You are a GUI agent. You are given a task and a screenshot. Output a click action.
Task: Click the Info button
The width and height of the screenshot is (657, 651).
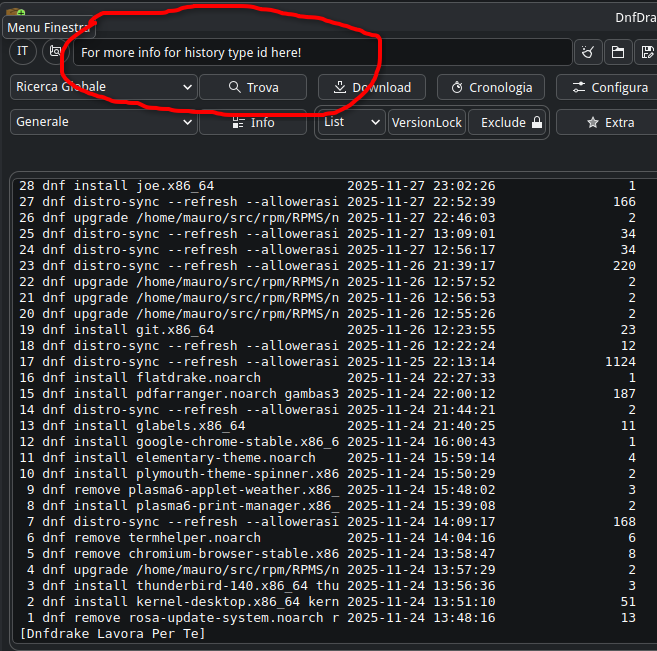coord(253,122)
